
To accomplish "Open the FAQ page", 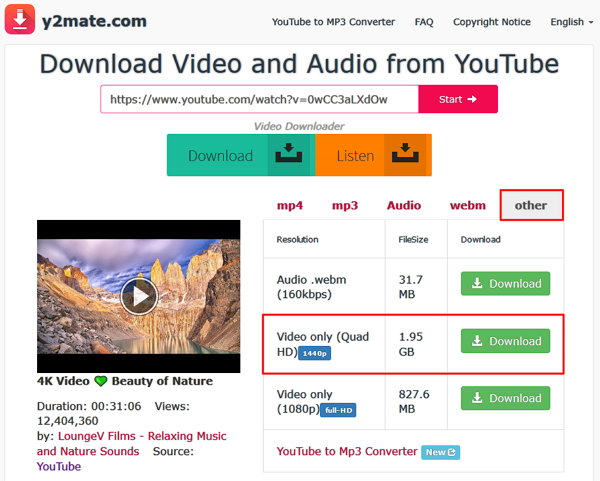I will point(424,22).
